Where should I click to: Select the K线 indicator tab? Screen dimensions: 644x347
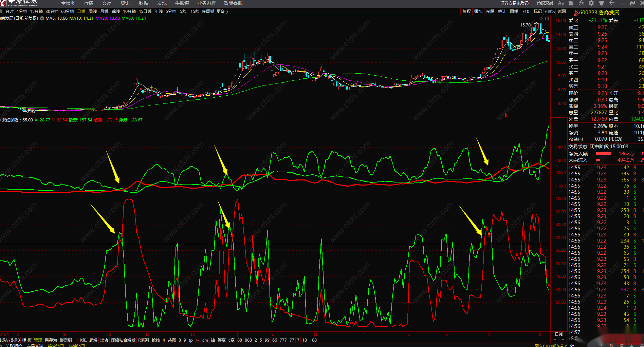[83, 340]
